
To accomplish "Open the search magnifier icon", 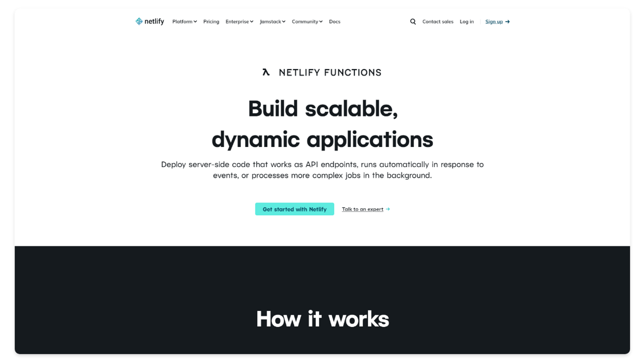I will 413,21.
